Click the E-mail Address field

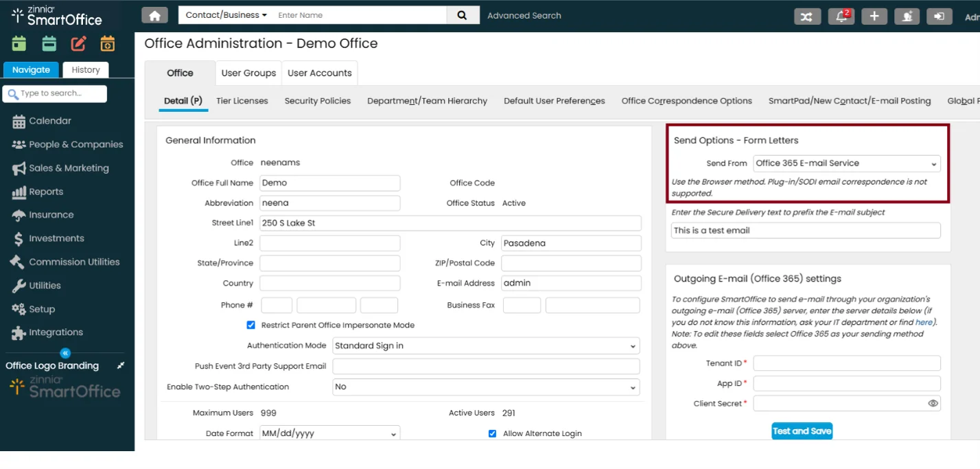(x=571, y=283)
